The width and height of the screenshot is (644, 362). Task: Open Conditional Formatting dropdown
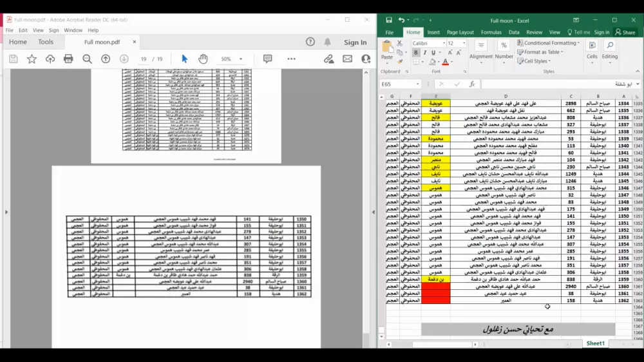[549, 43]
